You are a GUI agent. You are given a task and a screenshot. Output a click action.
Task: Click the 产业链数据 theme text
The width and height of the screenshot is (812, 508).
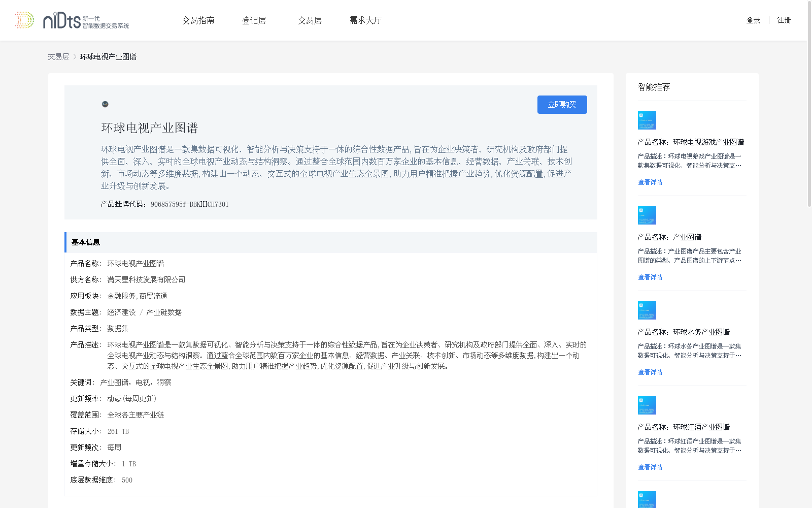(164, 312)
